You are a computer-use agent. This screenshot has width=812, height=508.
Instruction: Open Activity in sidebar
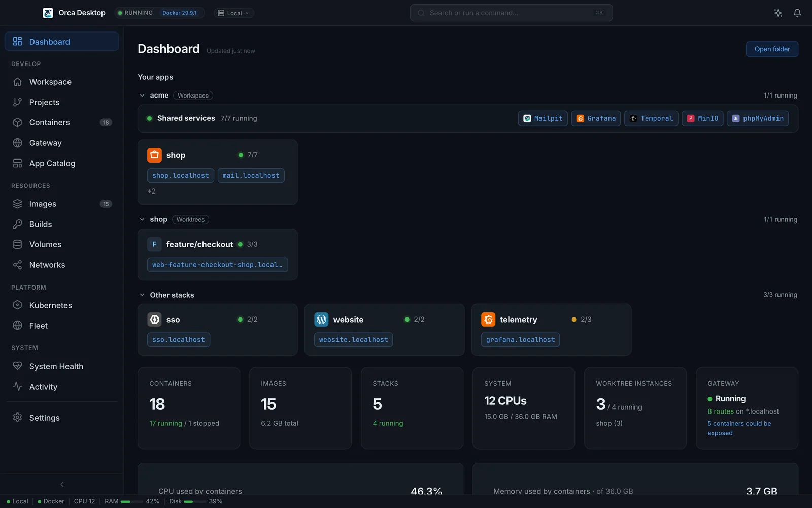[x=61, y=387]
